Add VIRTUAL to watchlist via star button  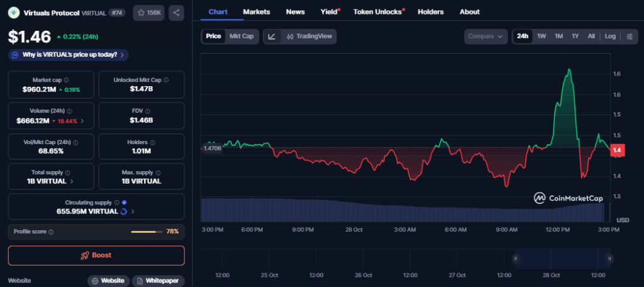(148, 13)
